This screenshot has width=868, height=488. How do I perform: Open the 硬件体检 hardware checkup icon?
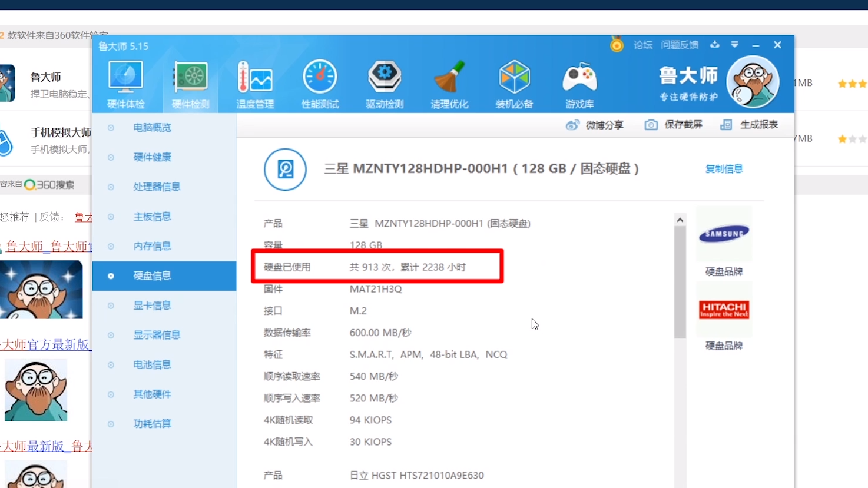point(125,84)
